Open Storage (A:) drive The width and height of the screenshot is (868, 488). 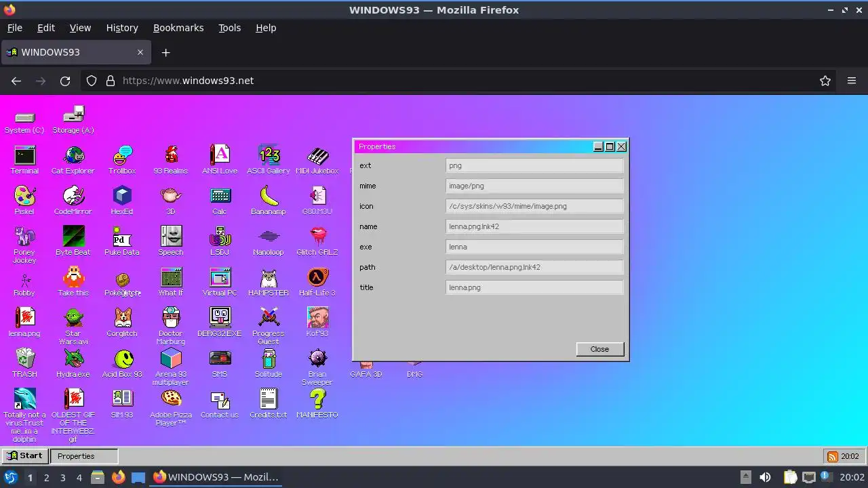point(73,120)
